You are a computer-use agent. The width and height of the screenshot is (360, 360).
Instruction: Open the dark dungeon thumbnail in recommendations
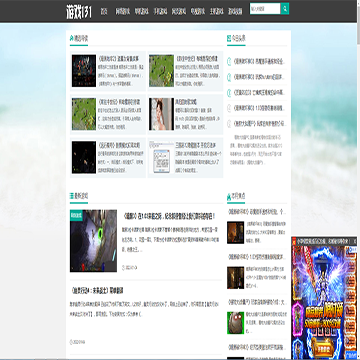(84, 71)
